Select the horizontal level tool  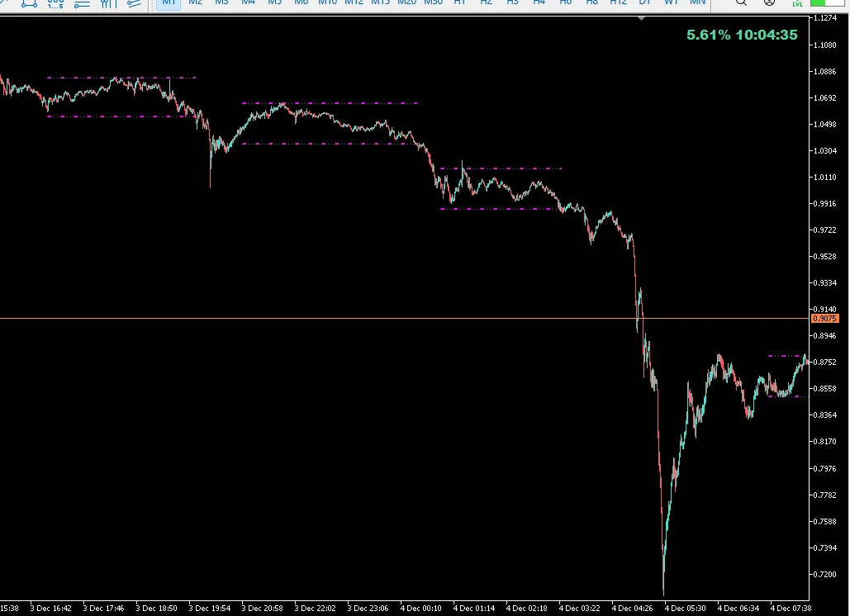[x=81, y=4]
